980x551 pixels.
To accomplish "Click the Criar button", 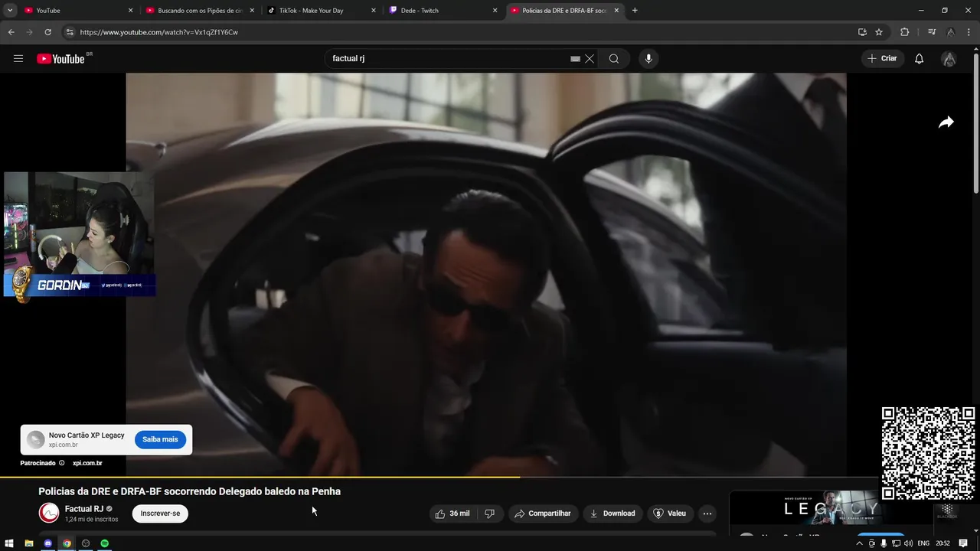I will click(x=882, y=59).
